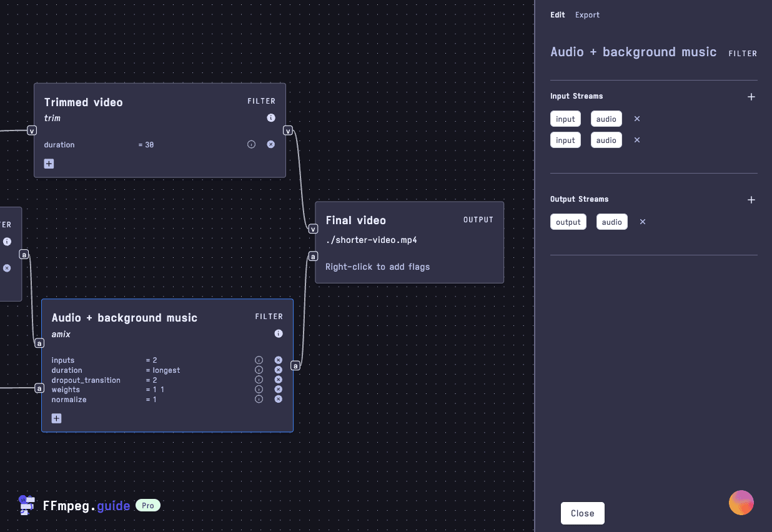Select the Final video output node filename
The width and height of the screenshot is (772, 532).
[371, 240]
